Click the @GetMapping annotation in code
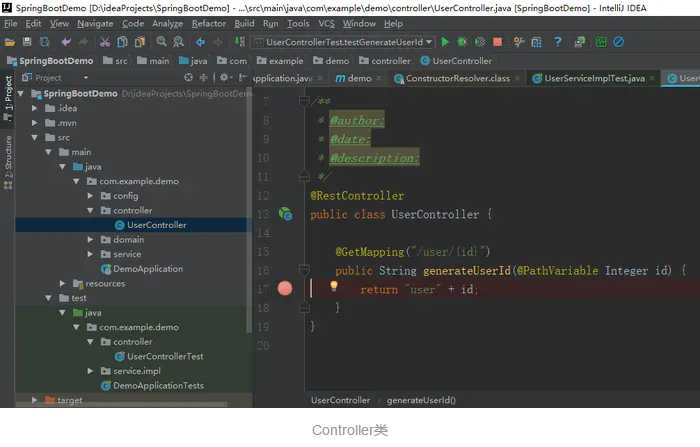This screenshot has width=700, height=447. [x=370, y=251]
